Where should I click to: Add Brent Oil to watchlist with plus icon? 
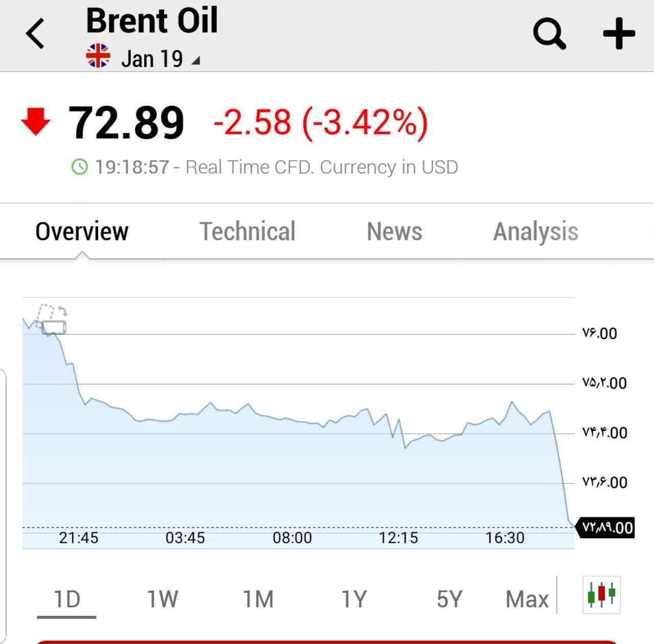[x=619, y=34]
